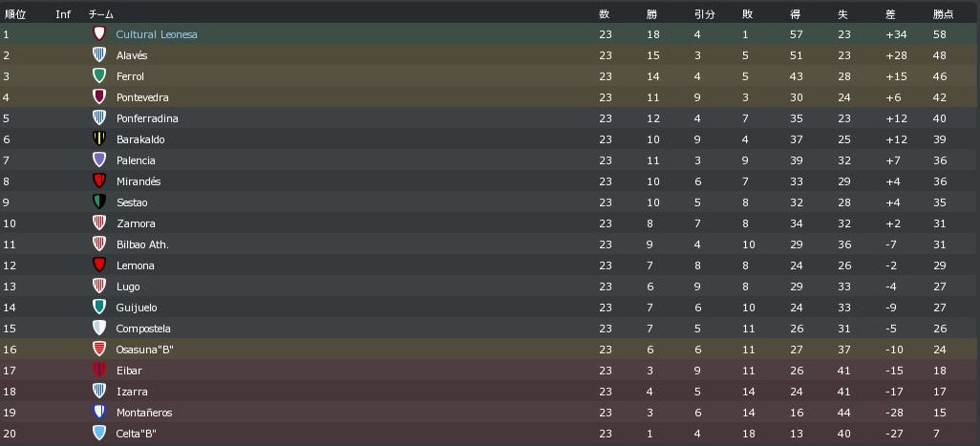Screen dimensions: 980x446
Task: Click the Alavés club badge icon
Action: [98, 55]
